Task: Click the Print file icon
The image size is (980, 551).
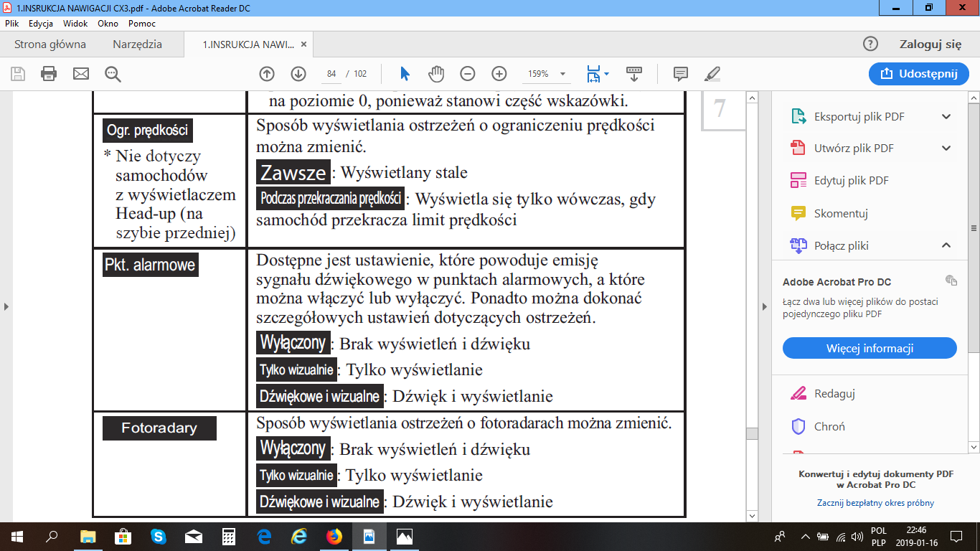Action: 49,74
